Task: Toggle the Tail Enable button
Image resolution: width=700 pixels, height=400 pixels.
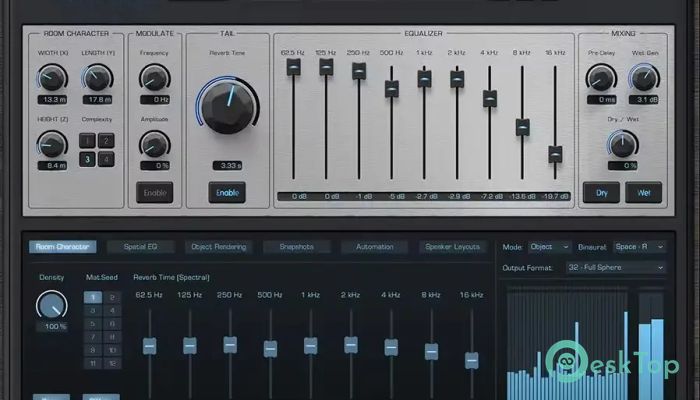Action: point(227,192)
